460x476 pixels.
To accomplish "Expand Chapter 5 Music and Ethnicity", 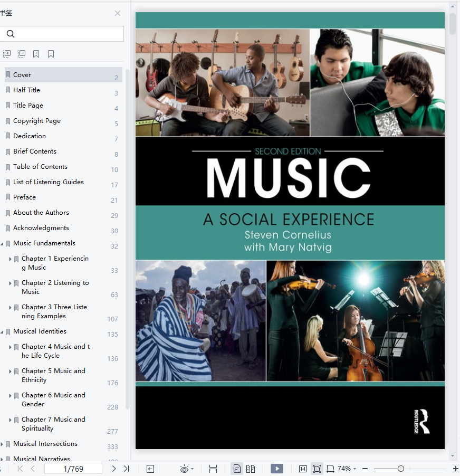I will pos(10,372).
